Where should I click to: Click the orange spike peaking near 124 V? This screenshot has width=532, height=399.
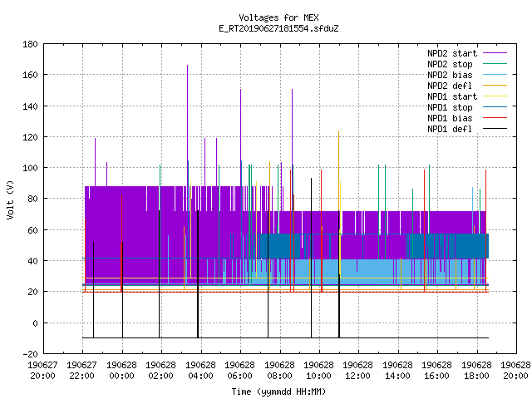(338, 170)
